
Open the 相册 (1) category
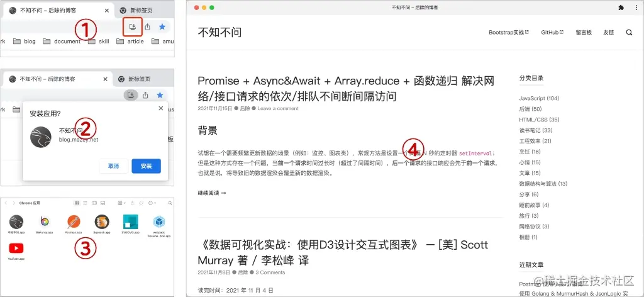point(528,237)
